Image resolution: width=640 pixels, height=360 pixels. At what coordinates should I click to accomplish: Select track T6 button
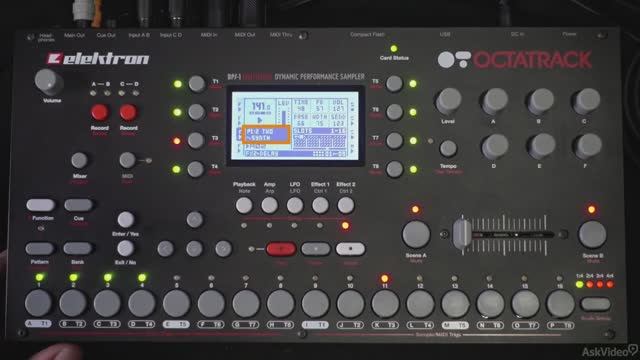[394, 112]
